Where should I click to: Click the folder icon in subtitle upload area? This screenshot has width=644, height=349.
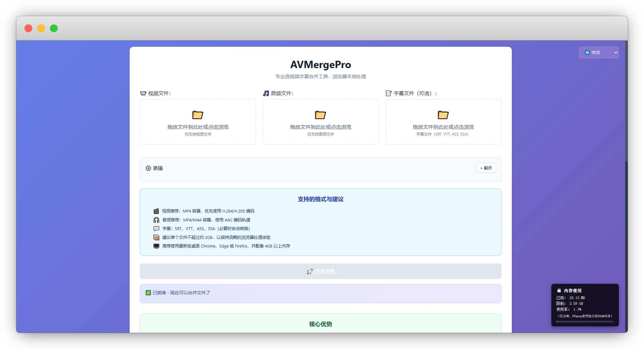coord(443,115)
